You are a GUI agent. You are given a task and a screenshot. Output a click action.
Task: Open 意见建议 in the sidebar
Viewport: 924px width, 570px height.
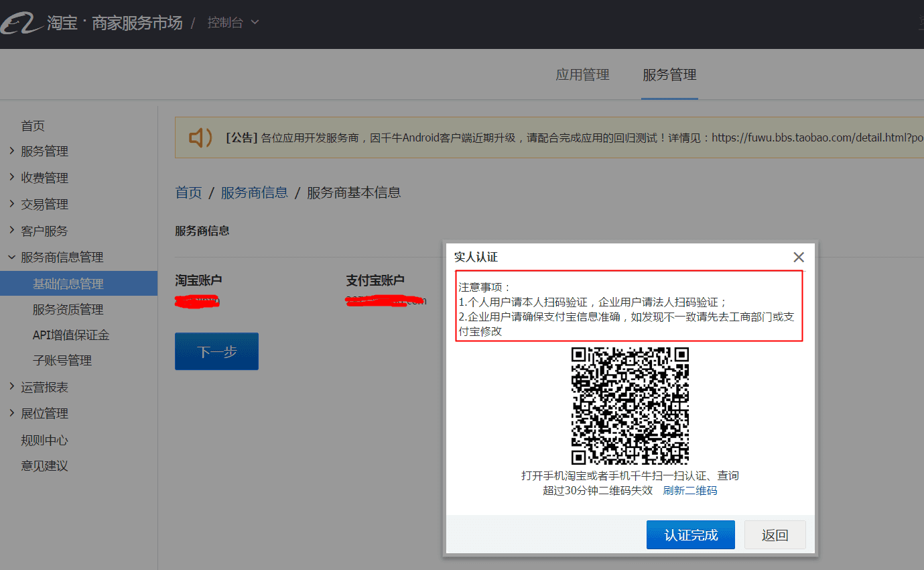point(44,466)
